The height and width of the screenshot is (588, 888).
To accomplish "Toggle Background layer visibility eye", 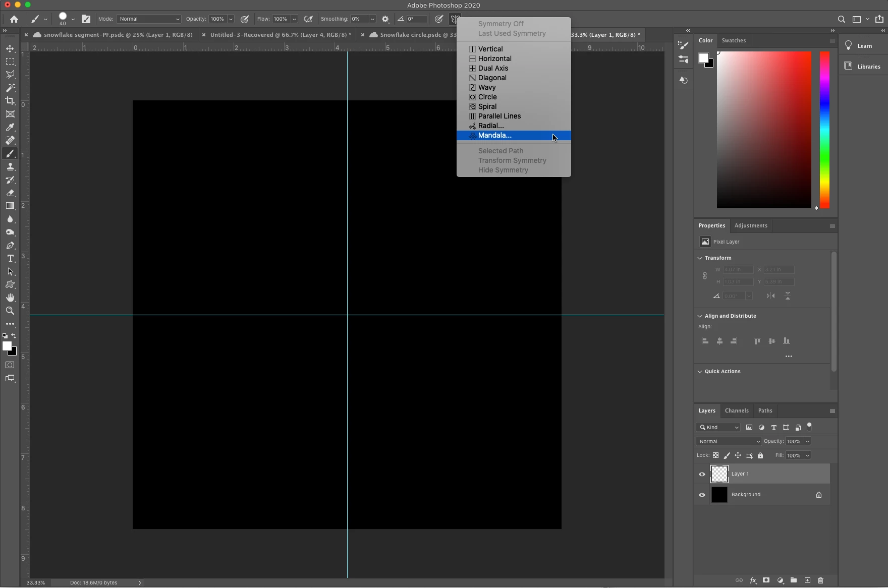I will point(702,495).
